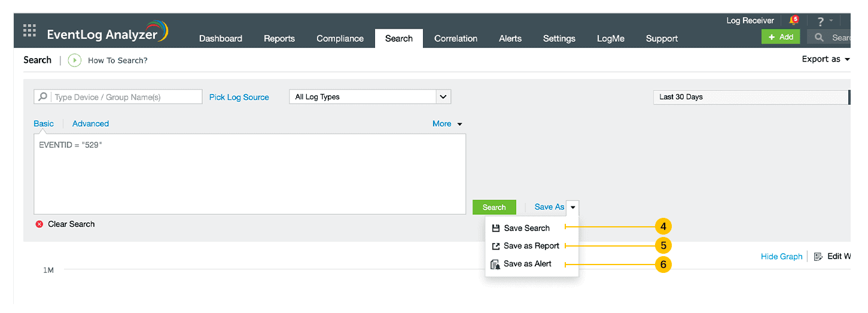Click the Hide Graph link
Screen dimensions: 868x313
click(x=781, y=256)
